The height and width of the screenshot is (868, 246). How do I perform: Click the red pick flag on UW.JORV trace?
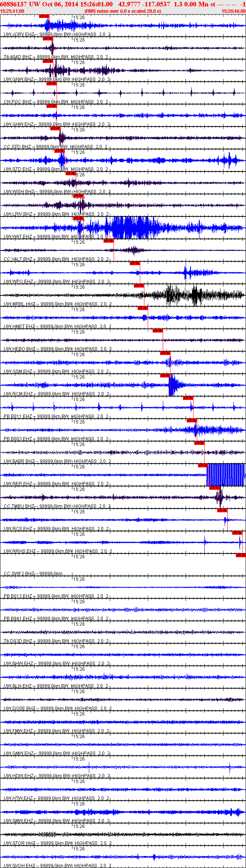44,16
